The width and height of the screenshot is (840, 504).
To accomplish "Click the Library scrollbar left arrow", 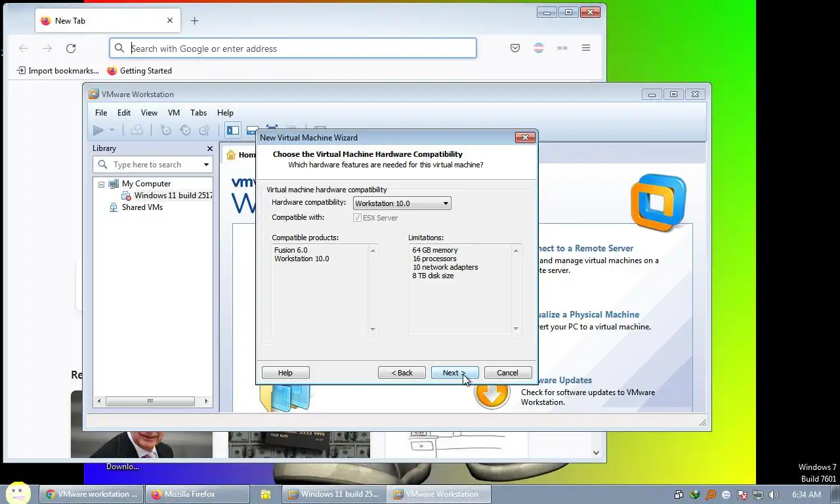I will [x=100, y=401].
